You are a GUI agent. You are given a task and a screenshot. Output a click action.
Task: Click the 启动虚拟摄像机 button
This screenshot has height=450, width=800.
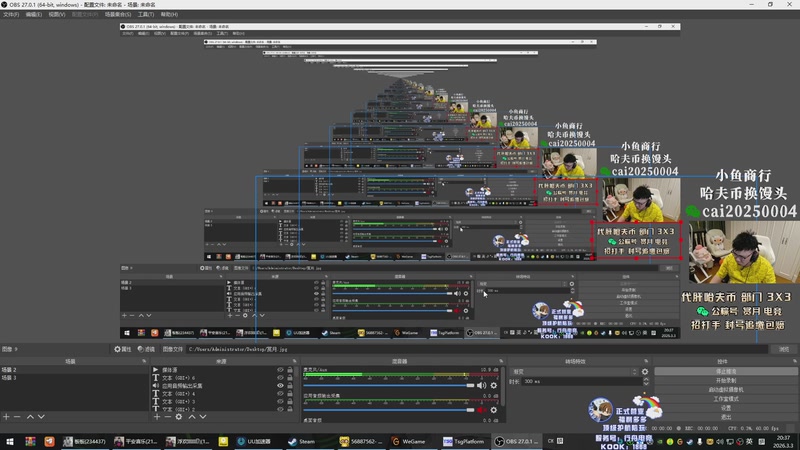(x=725, y=390)
